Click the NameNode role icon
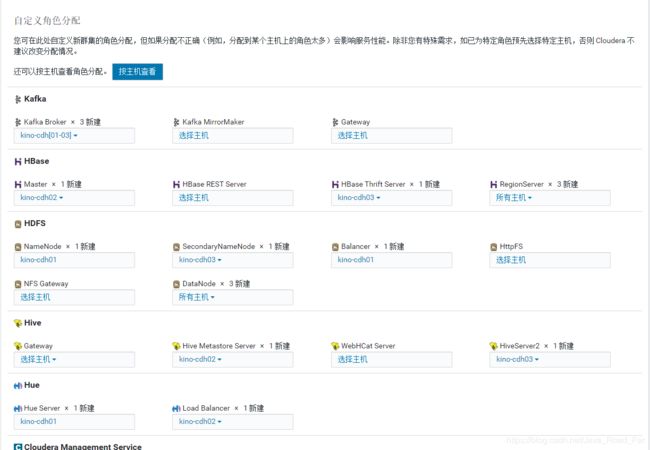The width and height of the screenshot is (650, 450). [18, 247]
